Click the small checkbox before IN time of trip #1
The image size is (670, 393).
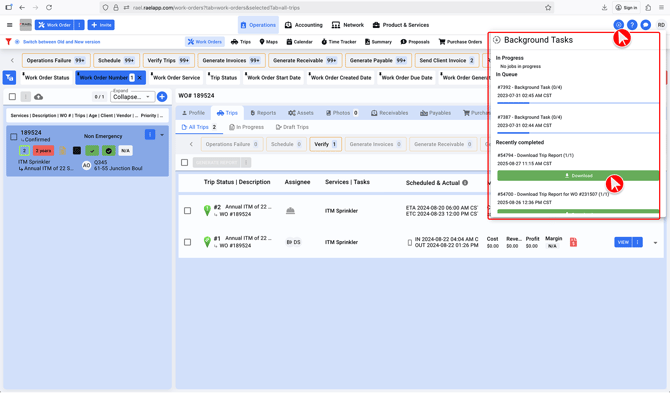(410, 243)
